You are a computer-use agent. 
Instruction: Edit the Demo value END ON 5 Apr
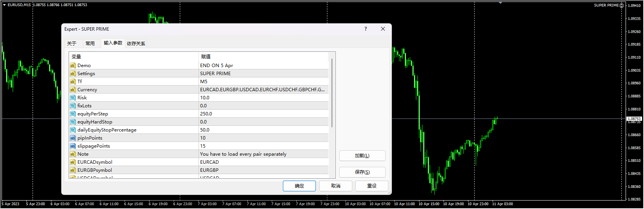[x=264, y=66]
